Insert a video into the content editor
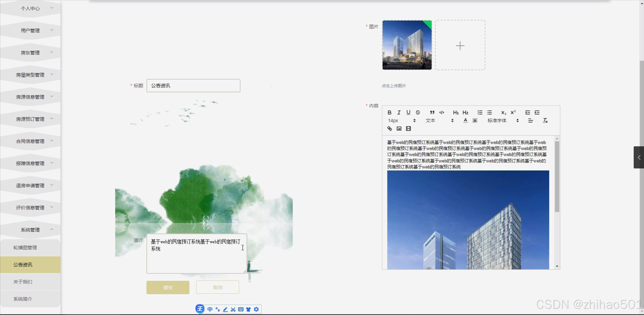This screenshot has height=315, width=644. click(408, 129)
